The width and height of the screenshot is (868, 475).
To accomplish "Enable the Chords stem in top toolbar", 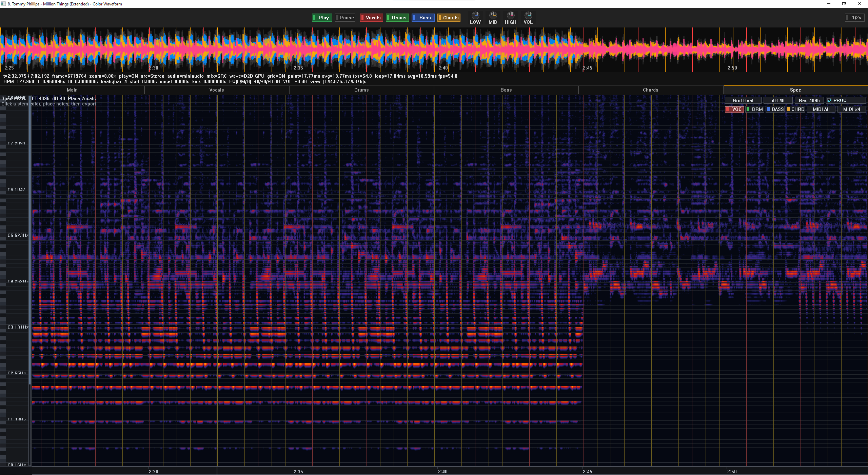I will pyautogui.click(x=449, y=18).
